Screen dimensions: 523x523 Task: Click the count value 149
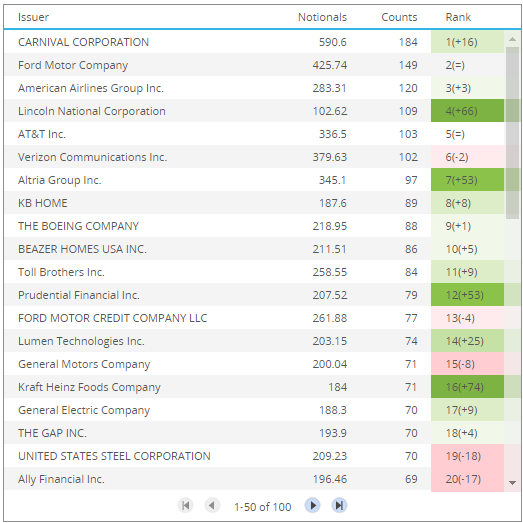(408, 65)
